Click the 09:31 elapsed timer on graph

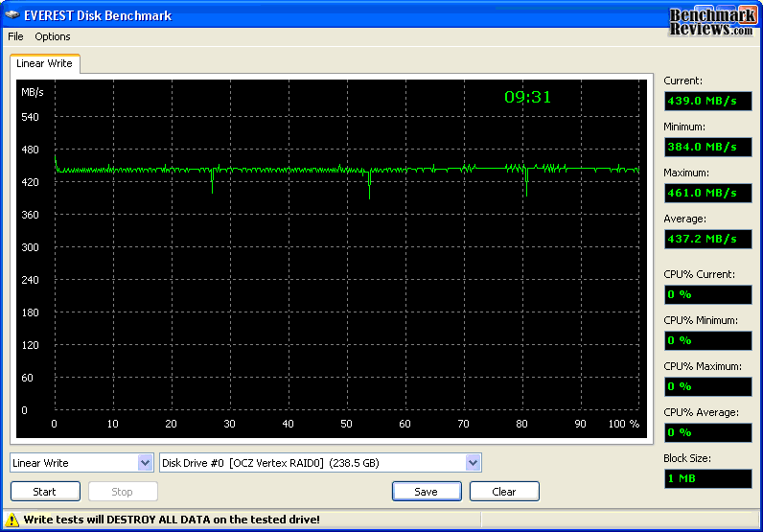(x=528, y=97)
